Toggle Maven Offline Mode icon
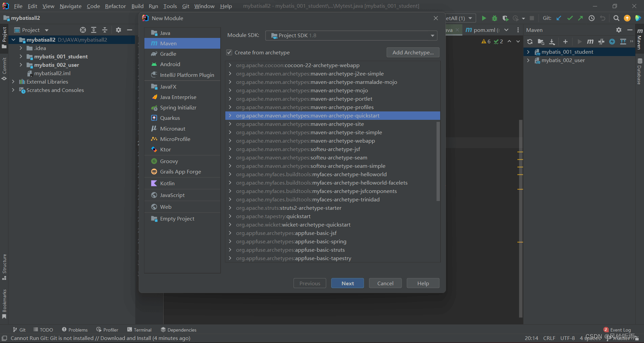Viewport: 644px width, 343px height. (x=601, y=42)
